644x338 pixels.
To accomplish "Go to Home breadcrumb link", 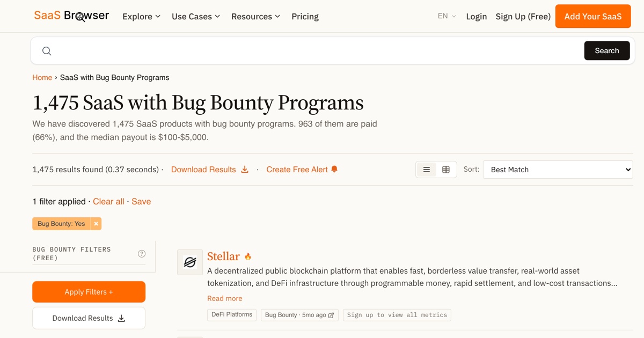I will point(42,77).
